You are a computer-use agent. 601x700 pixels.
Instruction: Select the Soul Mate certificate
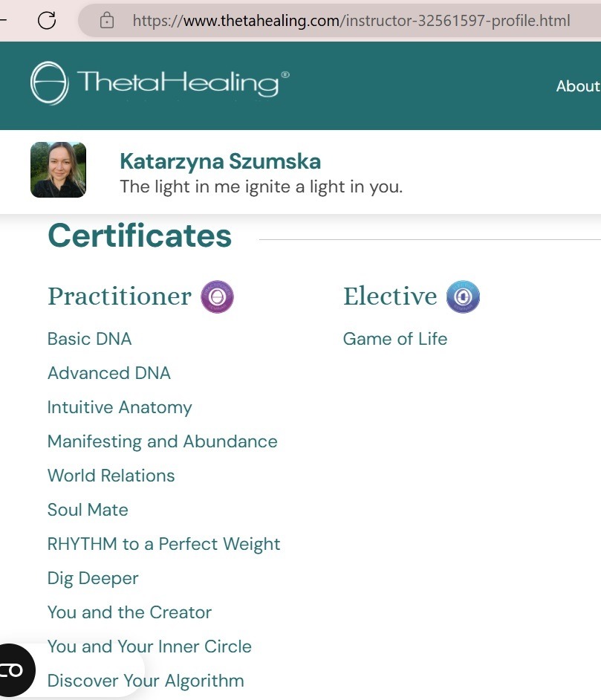pos(87,510)
